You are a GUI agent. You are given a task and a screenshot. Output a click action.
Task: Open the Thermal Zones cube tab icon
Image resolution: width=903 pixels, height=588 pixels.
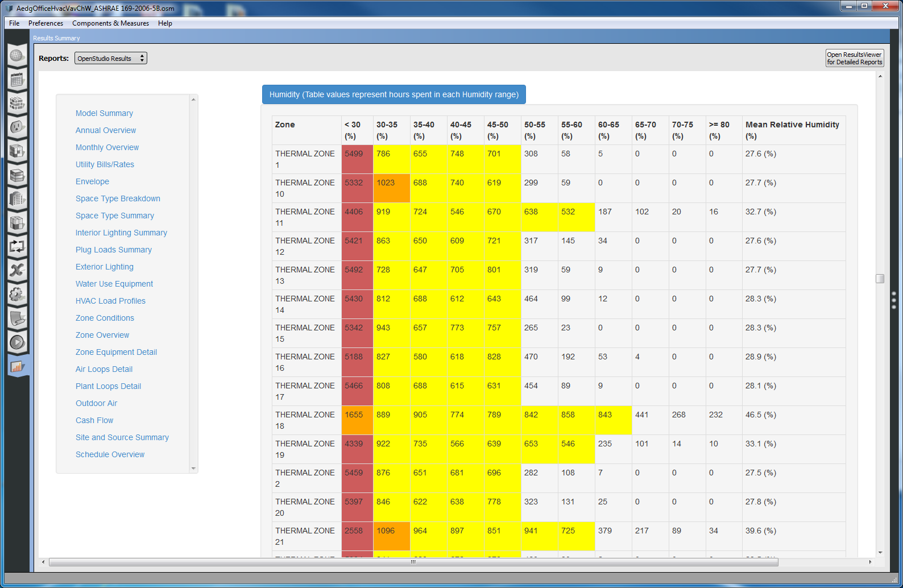pos(17,223)
